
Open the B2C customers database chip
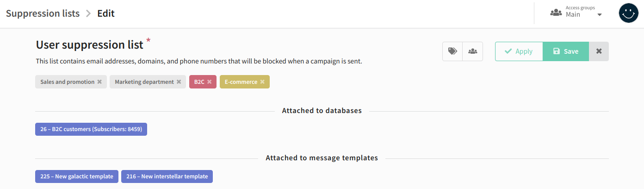point(91,129)
